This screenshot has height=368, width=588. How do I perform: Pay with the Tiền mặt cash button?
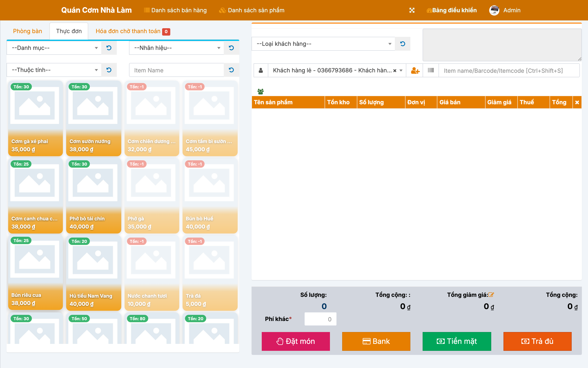click(457, 341)
